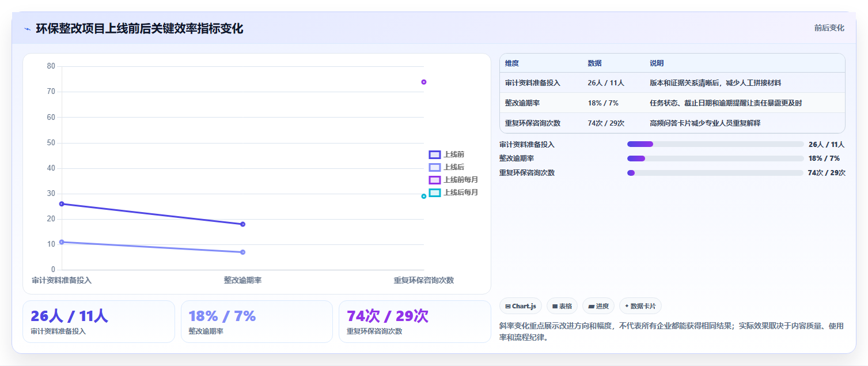Image resolution: width=868 pixels, height=366 pixels.
Task: Click the 整改逾期率 x-axis label
Action: pos(242,280)
